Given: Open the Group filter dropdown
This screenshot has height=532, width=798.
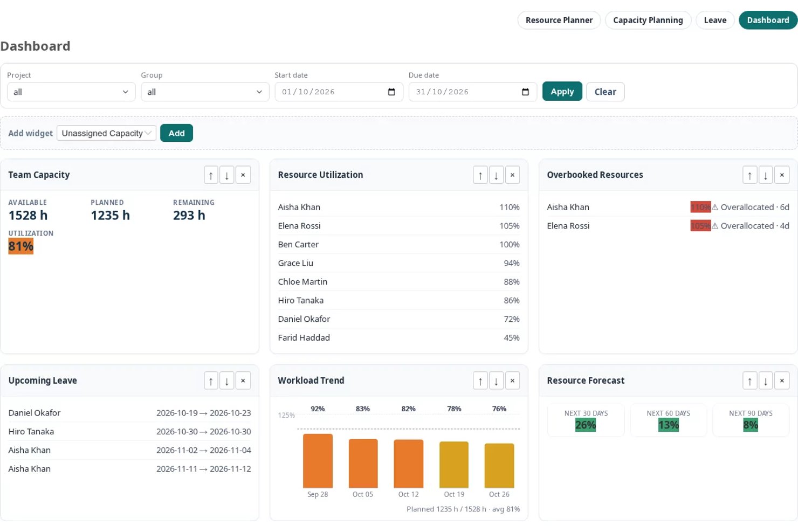Looking at the screenshot, I should pyautogui.click(x=205, y=92).
